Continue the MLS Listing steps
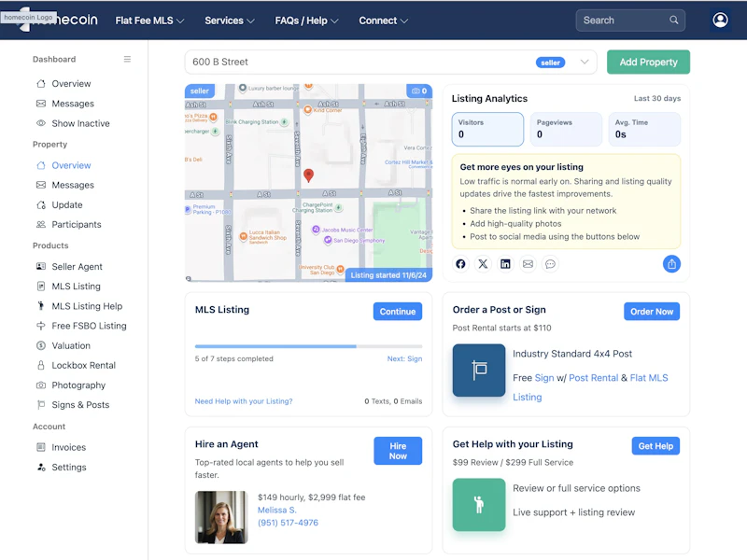 click(398, 312)
